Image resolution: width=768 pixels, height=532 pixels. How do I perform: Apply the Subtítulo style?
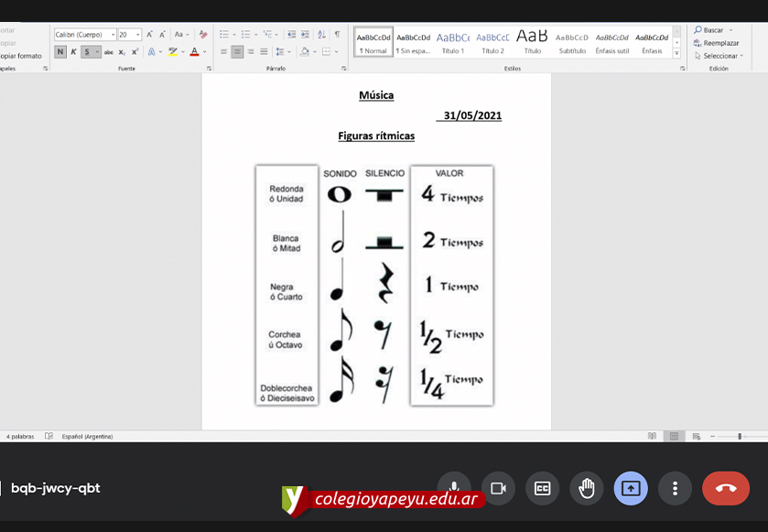click(572, 42)
